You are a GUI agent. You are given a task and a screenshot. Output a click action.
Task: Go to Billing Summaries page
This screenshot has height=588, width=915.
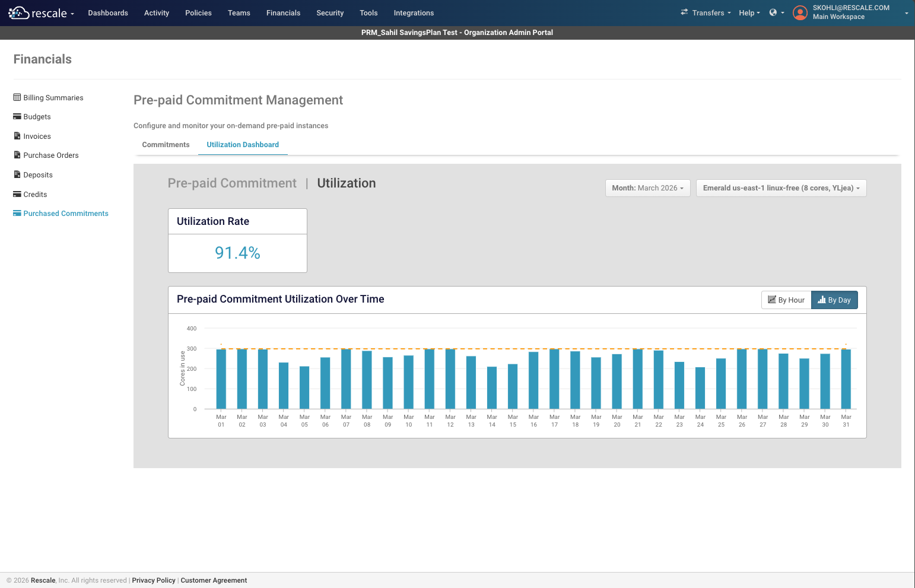pos(53,98)
